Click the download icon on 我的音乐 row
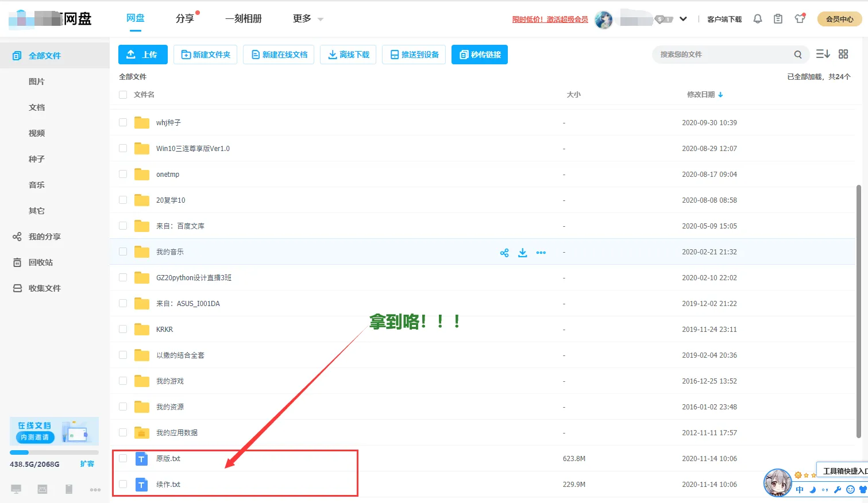 [522, 253]
